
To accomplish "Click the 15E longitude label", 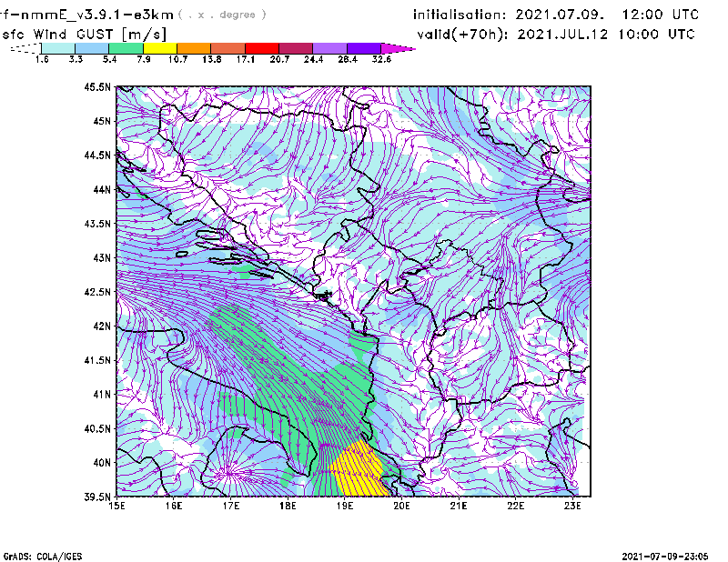I will point(116,506).
